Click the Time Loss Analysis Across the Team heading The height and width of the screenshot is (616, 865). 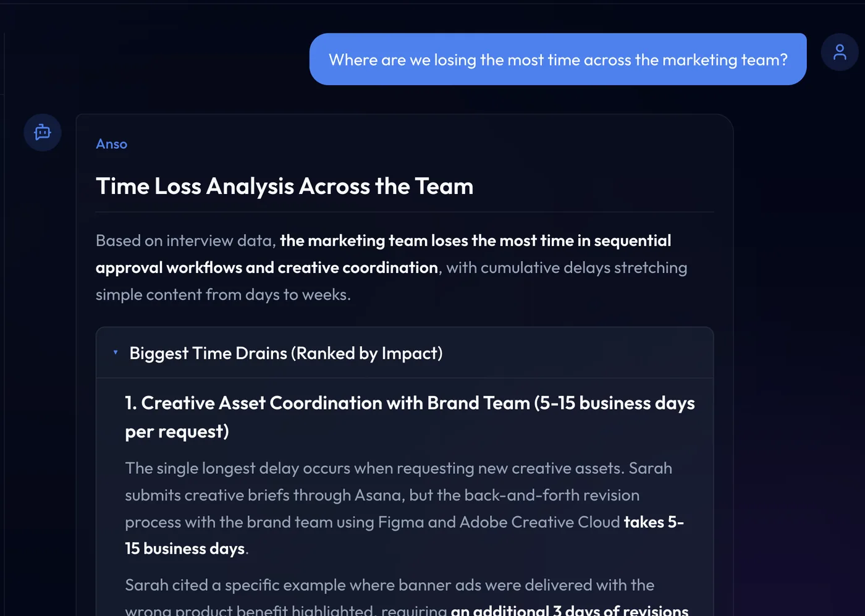tap(284, 187)
